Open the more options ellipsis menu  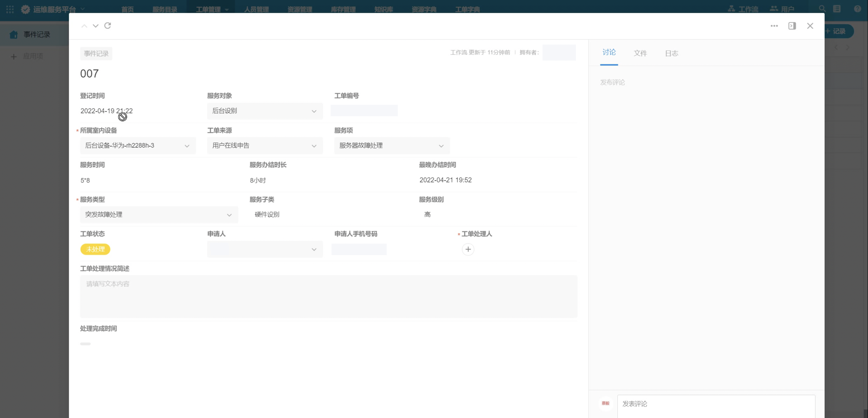tap(774, 26)
